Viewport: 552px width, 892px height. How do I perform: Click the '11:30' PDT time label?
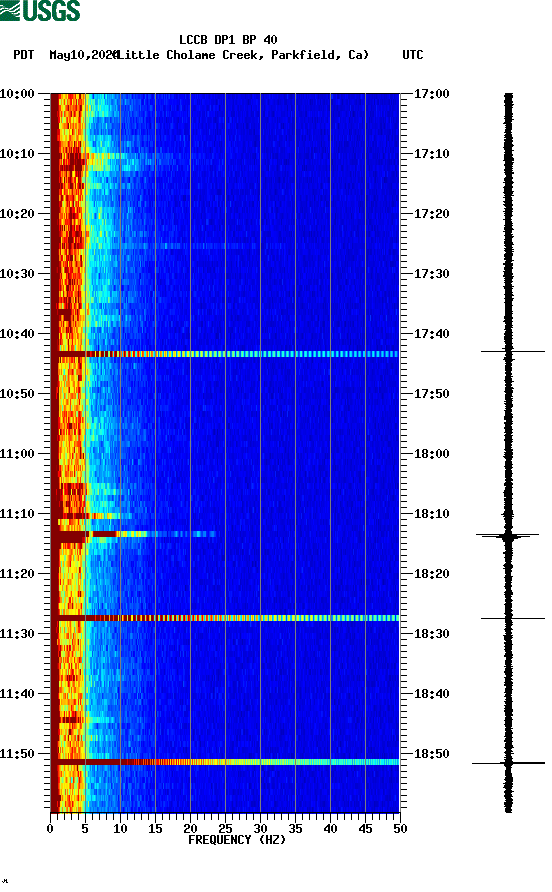(x=18, y=634)
